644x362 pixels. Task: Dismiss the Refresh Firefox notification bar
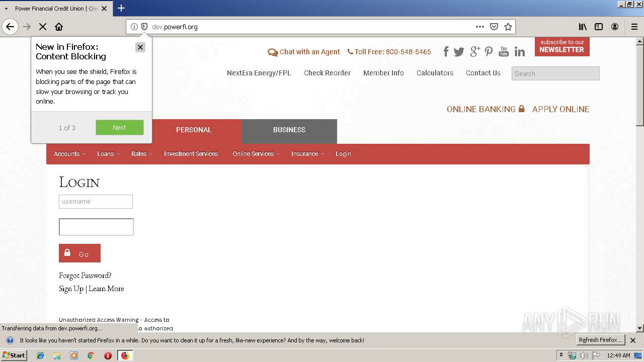point(633,340)
